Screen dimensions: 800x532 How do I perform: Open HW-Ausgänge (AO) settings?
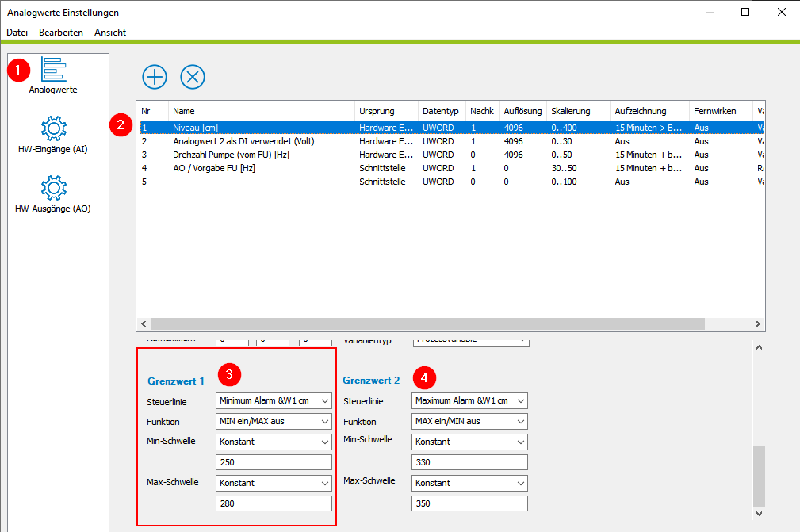click(x=53, y=195)
